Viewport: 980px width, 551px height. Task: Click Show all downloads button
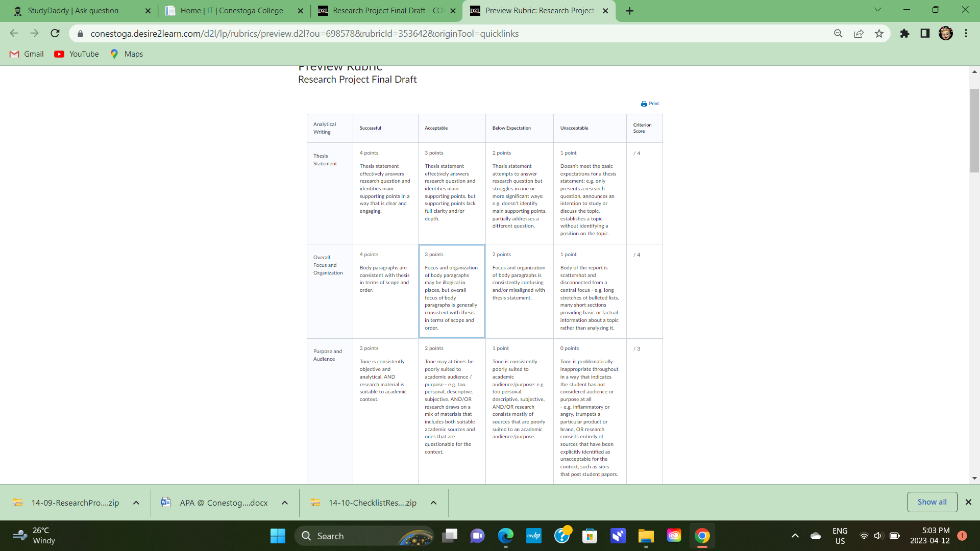click(932, 502)
